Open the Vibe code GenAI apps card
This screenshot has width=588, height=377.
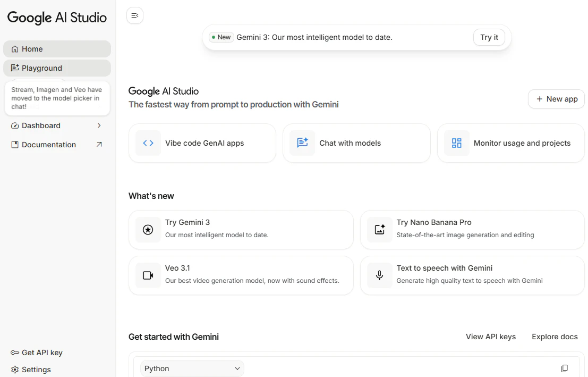click(202, 143)
